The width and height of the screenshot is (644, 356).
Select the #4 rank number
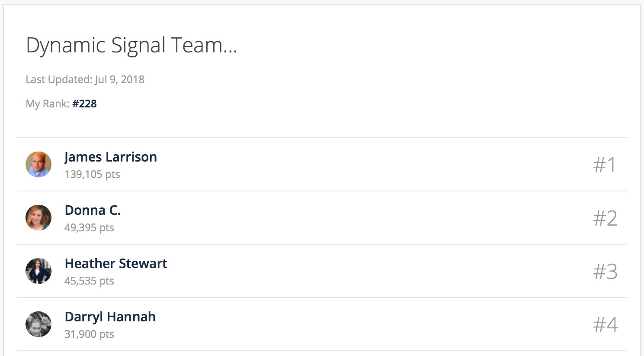[606, 324]
